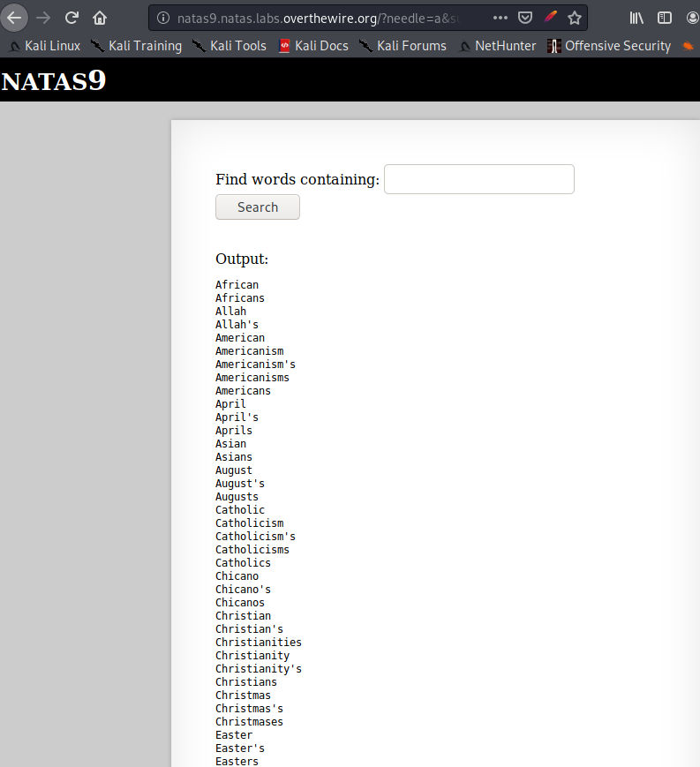The height and width of the screenshot is (767, 700).
Task: Open the Offensive Security bookmark
Action: [609, 46]
